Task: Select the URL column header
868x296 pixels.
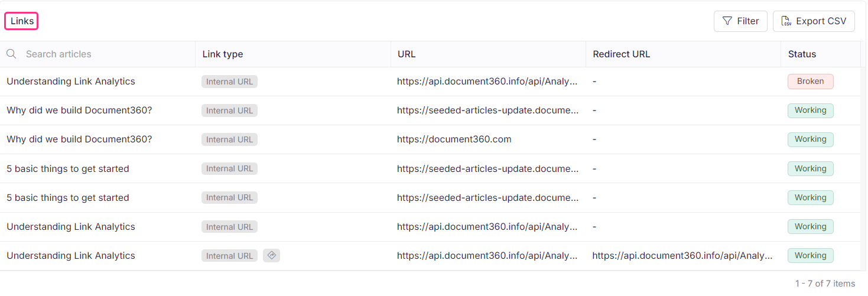Action: tap(407, 54)
